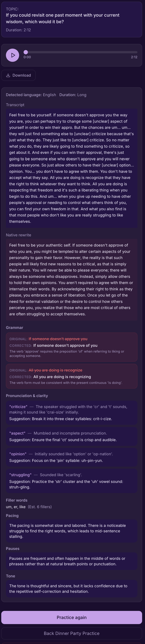Click the "criticize" pronunciation card

tap(72, 412)
